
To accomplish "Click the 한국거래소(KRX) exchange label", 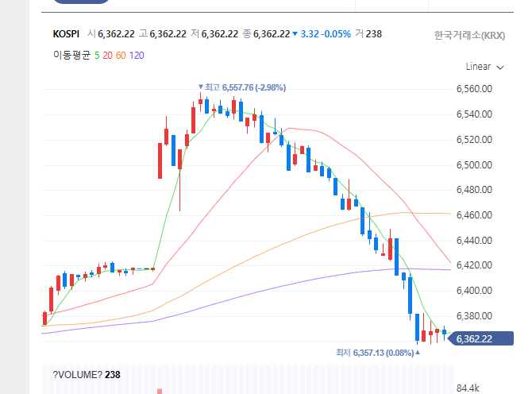I will tap(469, 35).
